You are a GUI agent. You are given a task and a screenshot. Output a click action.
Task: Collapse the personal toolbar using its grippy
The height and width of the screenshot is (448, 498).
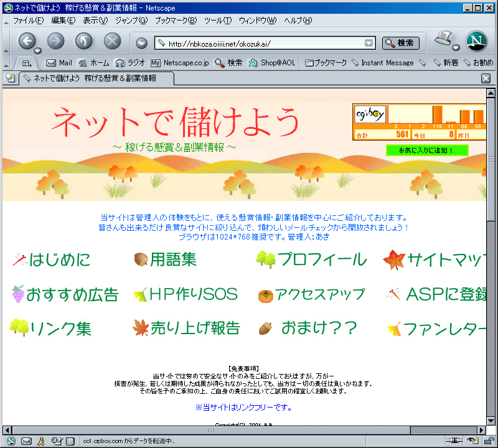coord(6,63)
